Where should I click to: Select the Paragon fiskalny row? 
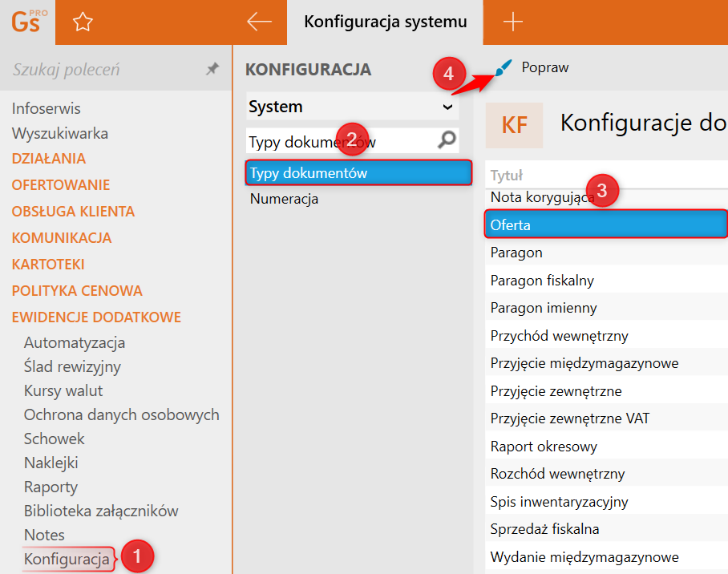point(606,281)
